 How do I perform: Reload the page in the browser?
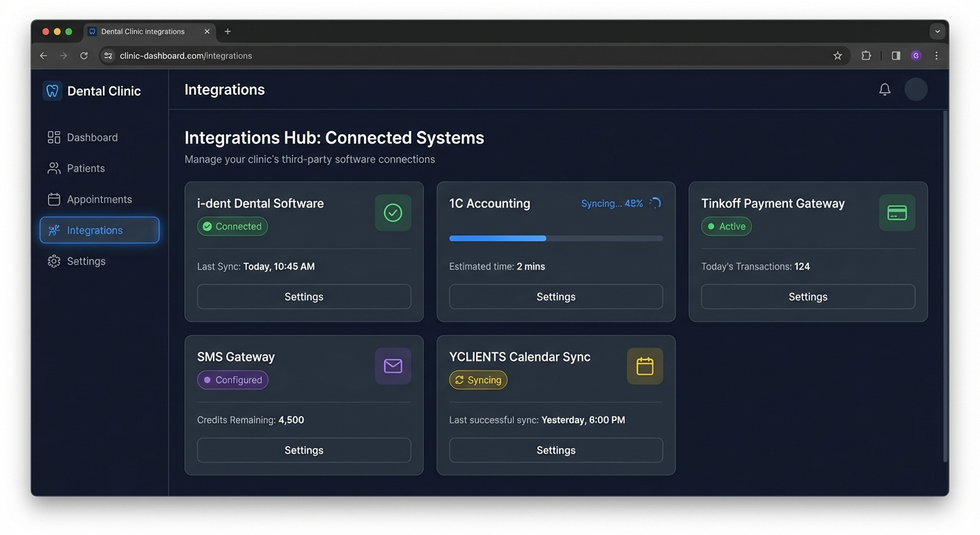click(84, 56)
